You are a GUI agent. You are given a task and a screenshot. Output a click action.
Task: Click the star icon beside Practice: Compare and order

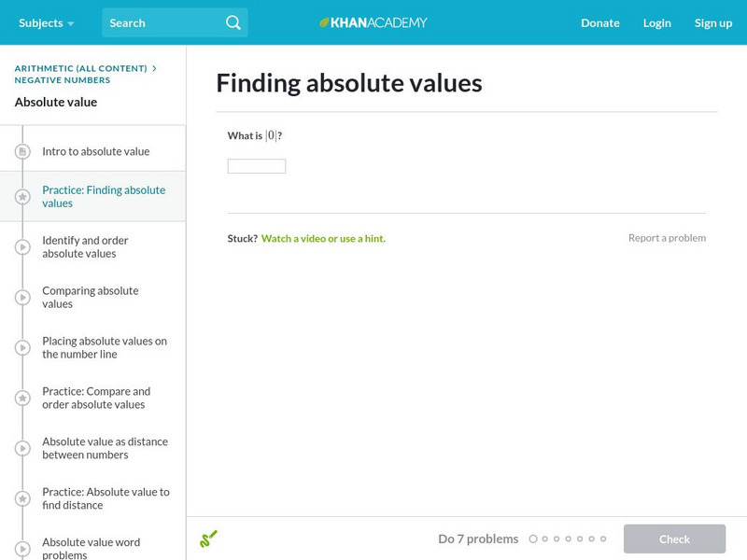22,398
